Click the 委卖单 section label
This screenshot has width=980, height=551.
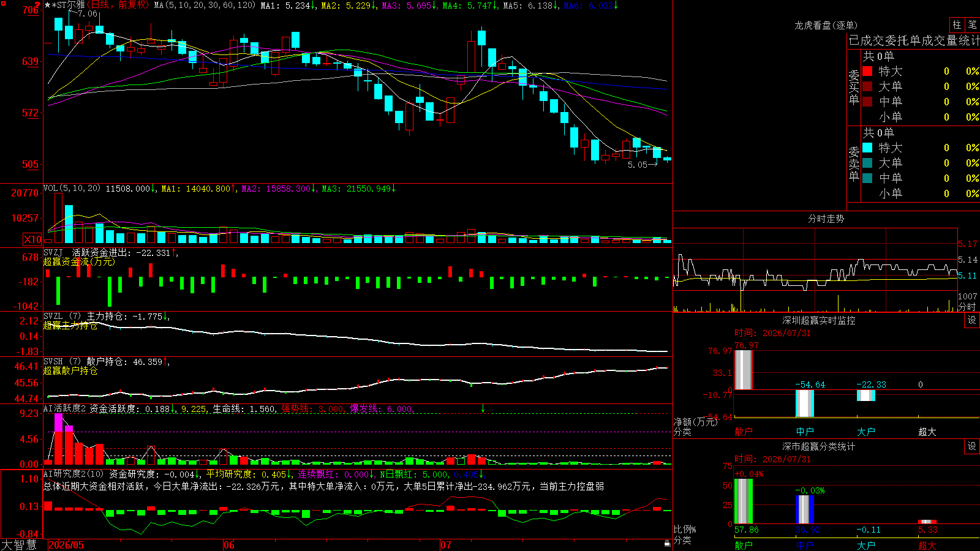854,163
